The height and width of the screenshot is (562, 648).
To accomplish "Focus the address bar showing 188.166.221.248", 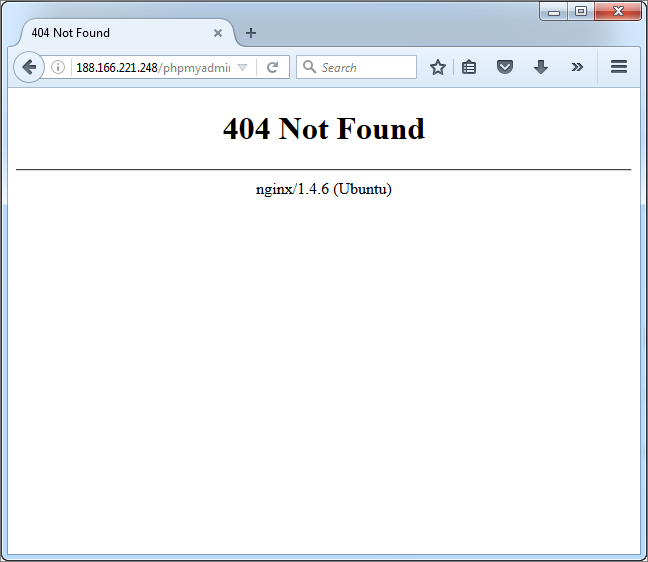I will click(x=150, y=67).
